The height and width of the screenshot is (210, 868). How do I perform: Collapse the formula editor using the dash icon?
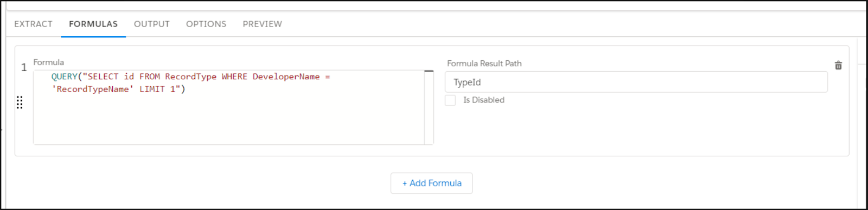[429, 71]
